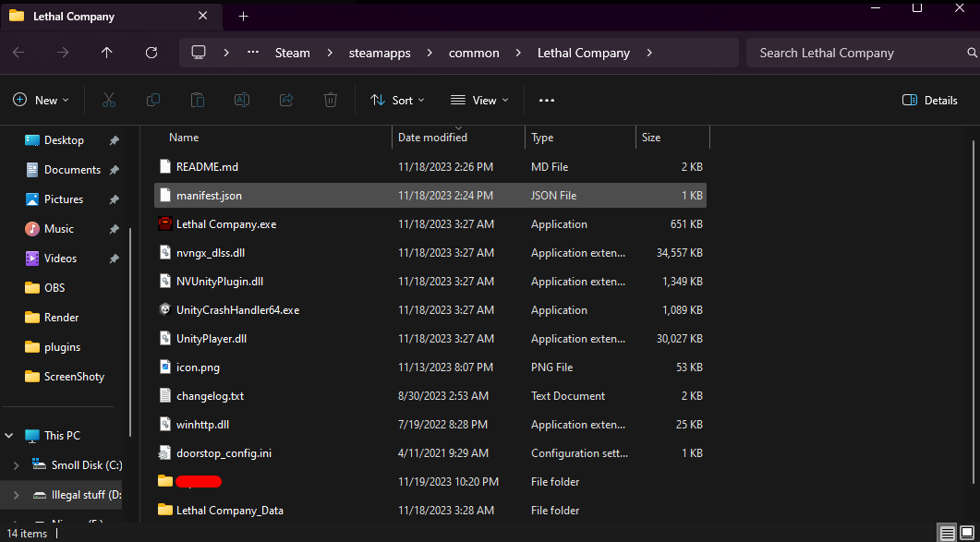Toggle the Details pane
Viewport: 980px width, 542px height.
pyautogui.click(x=929, y=100)
